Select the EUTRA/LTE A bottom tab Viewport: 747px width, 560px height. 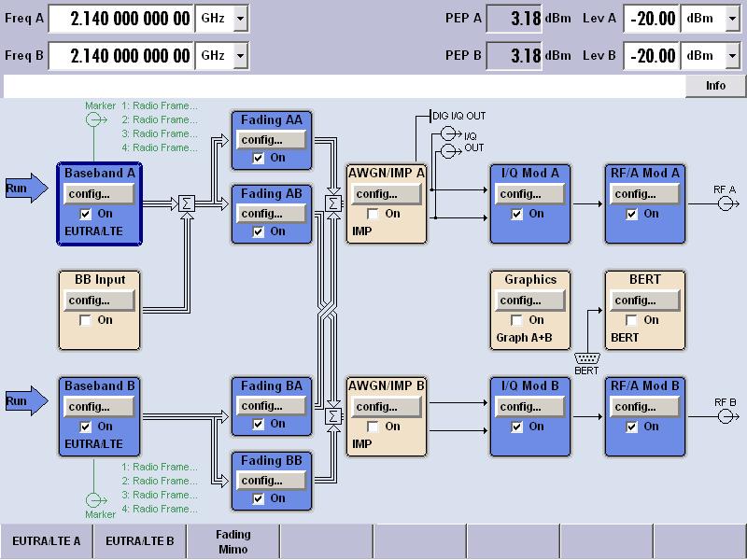[46, 541]
